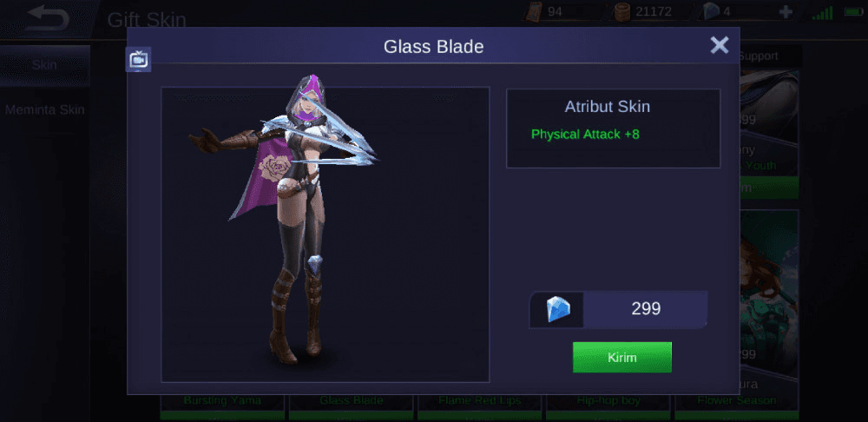
Task: Close the Glass Blade dialog
Action: point(719,45)
